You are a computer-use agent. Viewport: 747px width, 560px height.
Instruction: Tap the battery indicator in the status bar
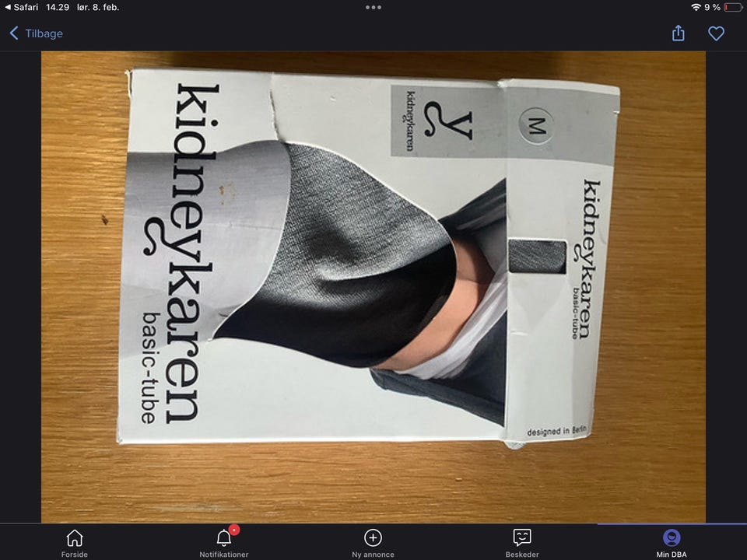pyautogui.click(x=733, y=7)
